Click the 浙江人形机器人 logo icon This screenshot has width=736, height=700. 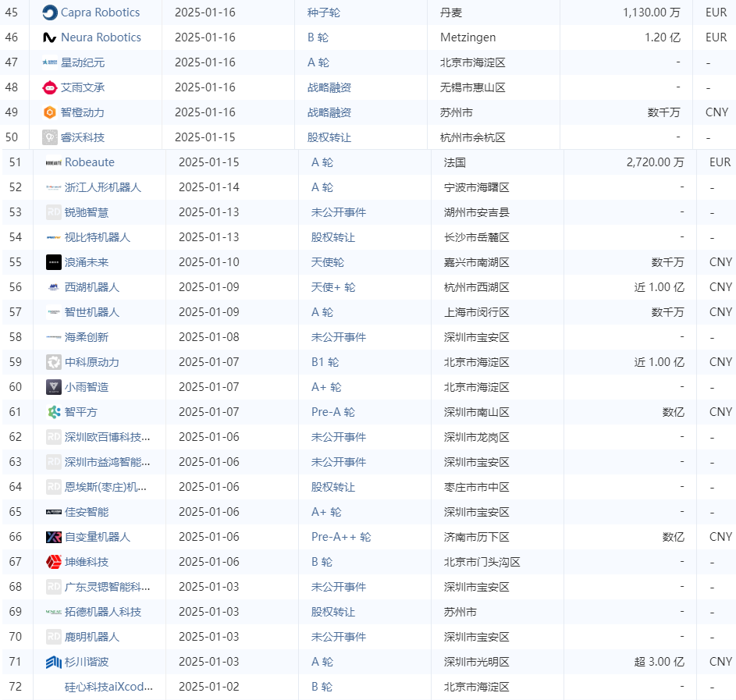point(54,187)
